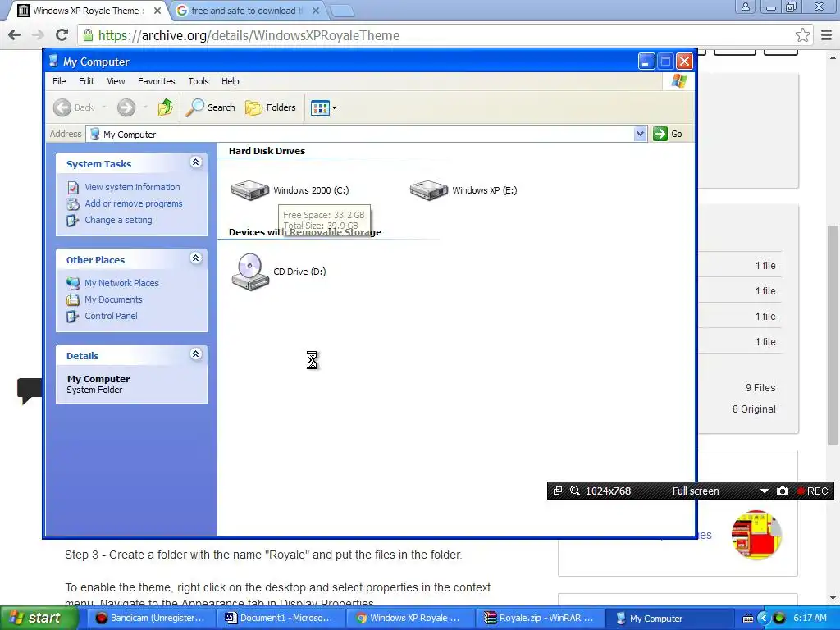This screenshot has height=630, width=840.
Task: Open the Favorites menu
Action: [x=157, y=81]
